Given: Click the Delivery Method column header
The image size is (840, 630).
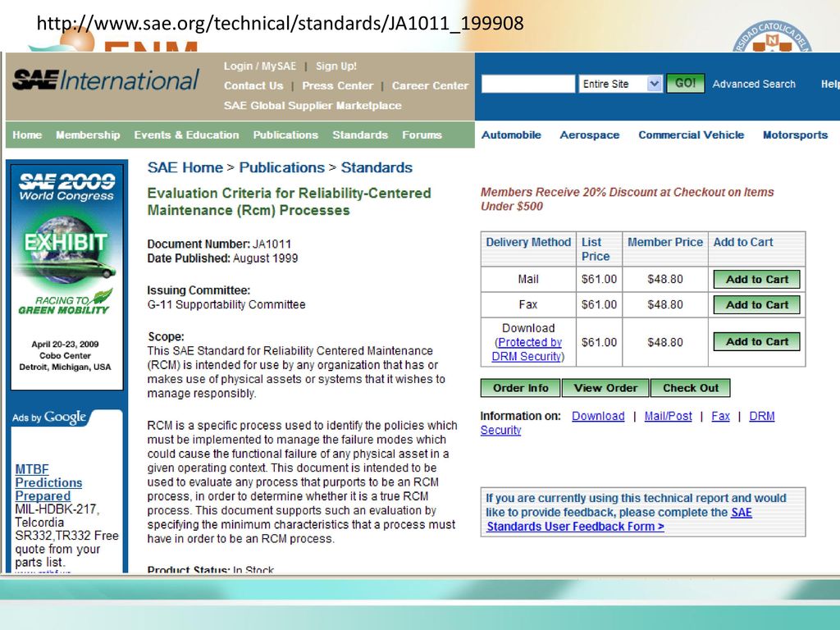Looking at the screenshot, I should 528,242.
